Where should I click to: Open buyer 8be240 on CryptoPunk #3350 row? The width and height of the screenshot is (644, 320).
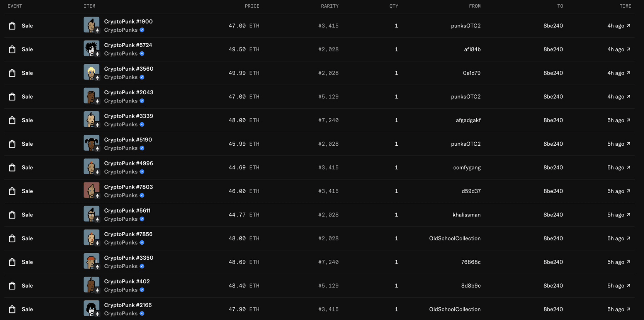[553, 262]
